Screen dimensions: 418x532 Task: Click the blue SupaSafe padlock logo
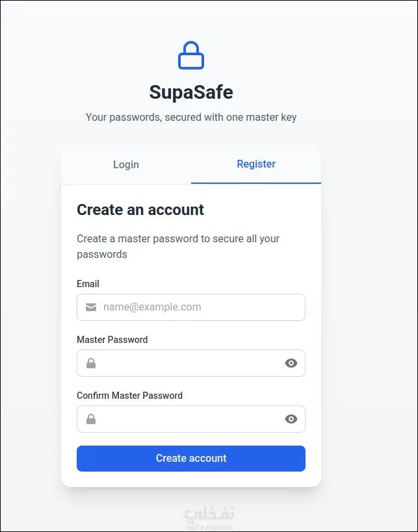tap(191, 56)
